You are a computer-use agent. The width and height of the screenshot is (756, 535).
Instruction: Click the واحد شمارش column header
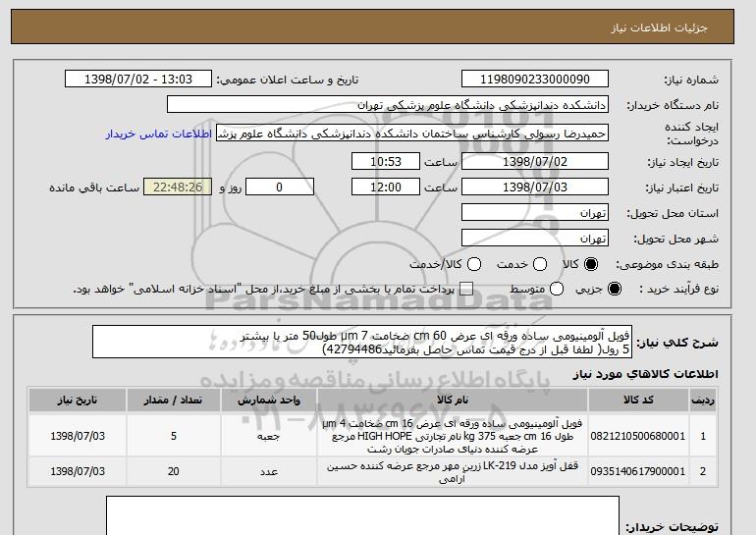coord(269,401)
